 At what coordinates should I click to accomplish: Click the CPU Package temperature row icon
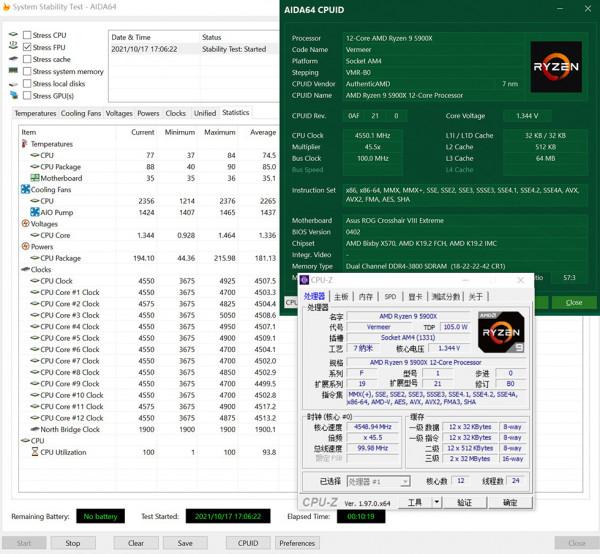tap(35, 166)
